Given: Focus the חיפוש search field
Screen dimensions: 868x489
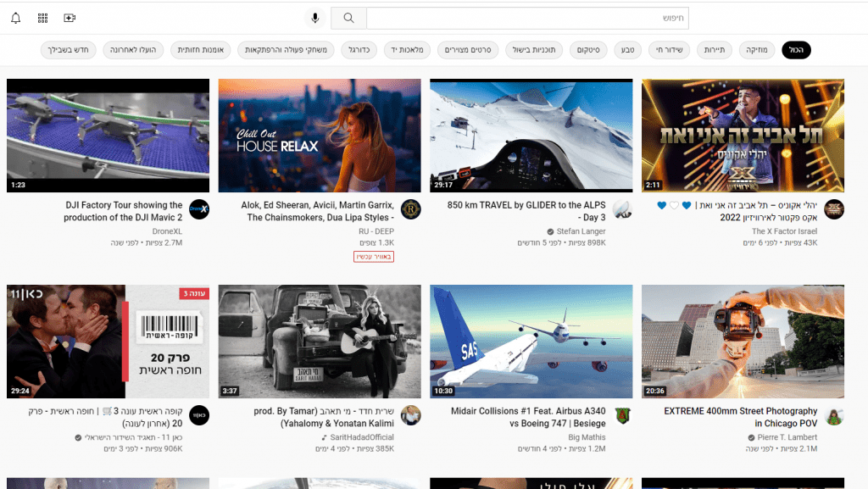Looking at the screenshot, I should click(527, 18).
